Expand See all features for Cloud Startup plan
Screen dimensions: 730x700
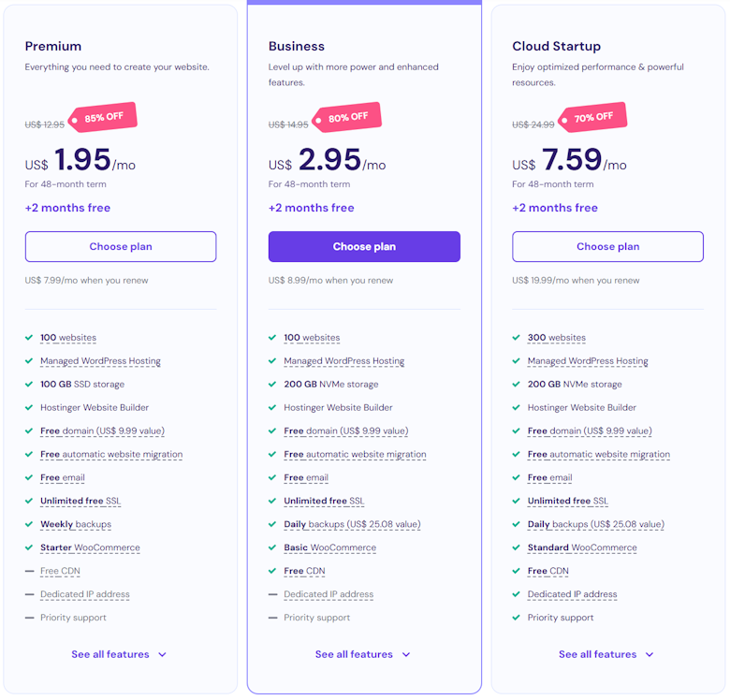pyautogui.click(x=606, y=654)
